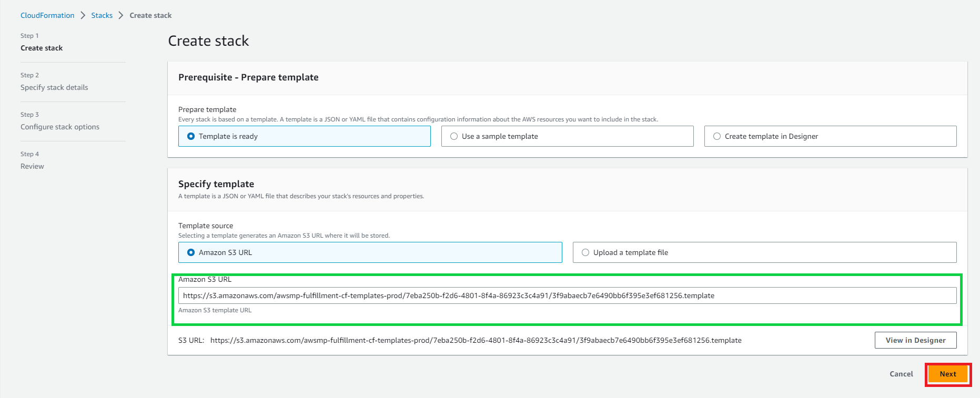The image size is (980, 398).
Task: Select the Template is ready option
Action: tap(304, 136)
